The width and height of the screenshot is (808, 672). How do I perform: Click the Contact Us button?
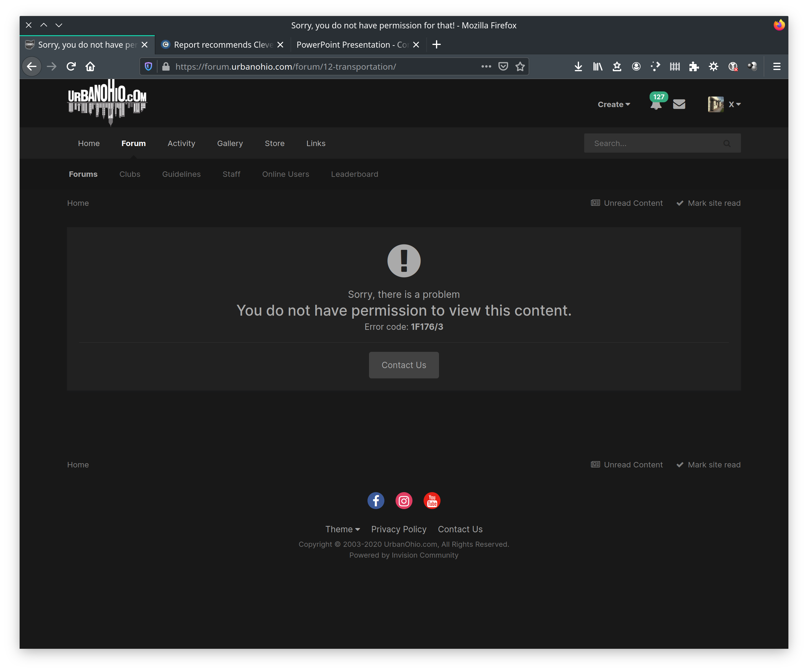pyautogui.click(x=404, y=365)
